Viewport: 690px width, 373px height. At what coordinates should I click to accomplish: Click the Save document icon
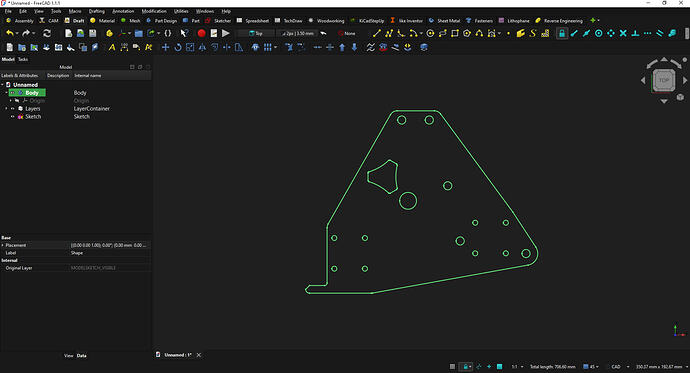point(92,33)
